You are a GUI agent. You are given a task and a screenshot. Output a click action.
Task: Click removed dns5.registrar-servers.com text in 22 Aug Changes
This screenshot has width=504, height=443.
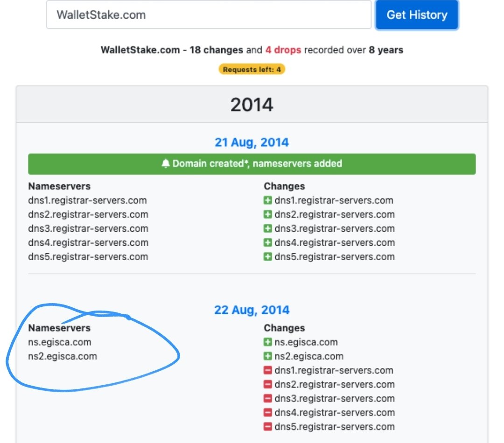tap(335, 427)
